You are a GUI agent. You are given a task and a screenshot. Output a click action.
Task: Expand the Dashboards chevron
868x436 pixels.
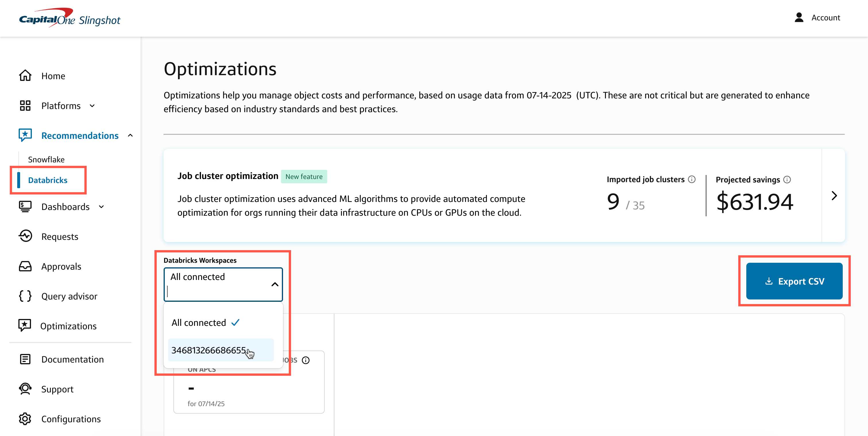tap(101, 207)
